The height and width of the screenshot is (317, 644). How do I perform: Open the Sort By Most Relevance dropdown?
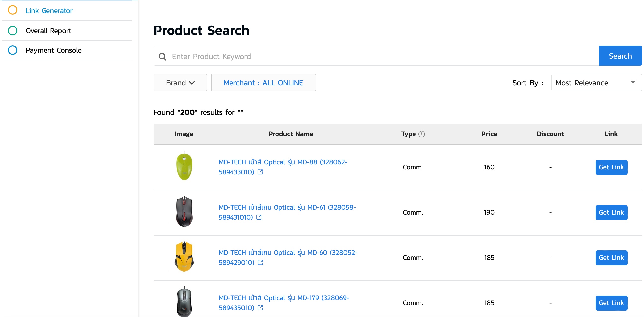596,83
